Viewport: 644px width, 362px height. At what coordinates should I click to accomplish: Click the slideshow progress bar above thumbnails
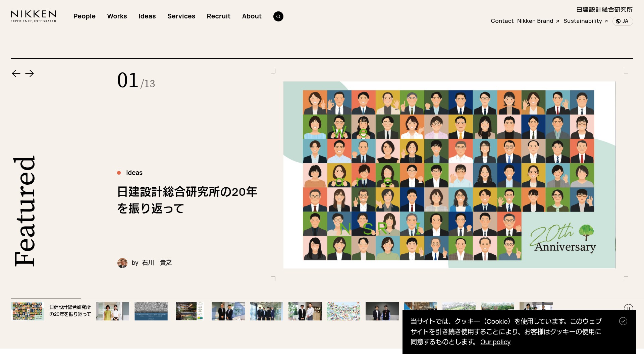(x=327, y=299)
